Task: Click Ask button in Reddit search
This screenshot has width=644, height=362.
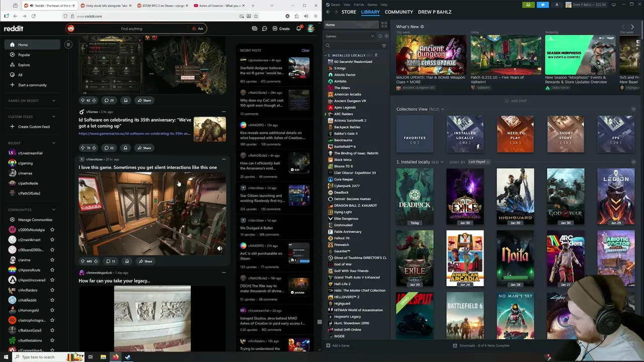Action: pyautogui.click(x=198, y=29)
